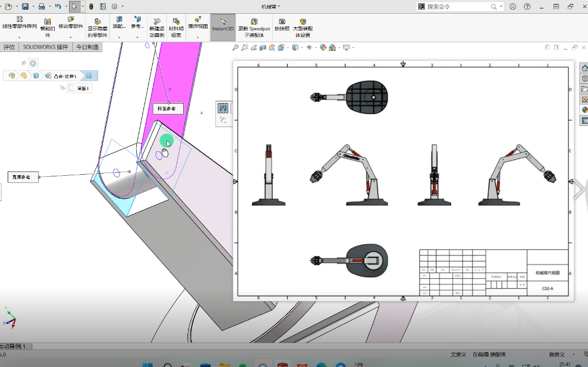Select the Zoom to Fit icon

coord(235,48)
